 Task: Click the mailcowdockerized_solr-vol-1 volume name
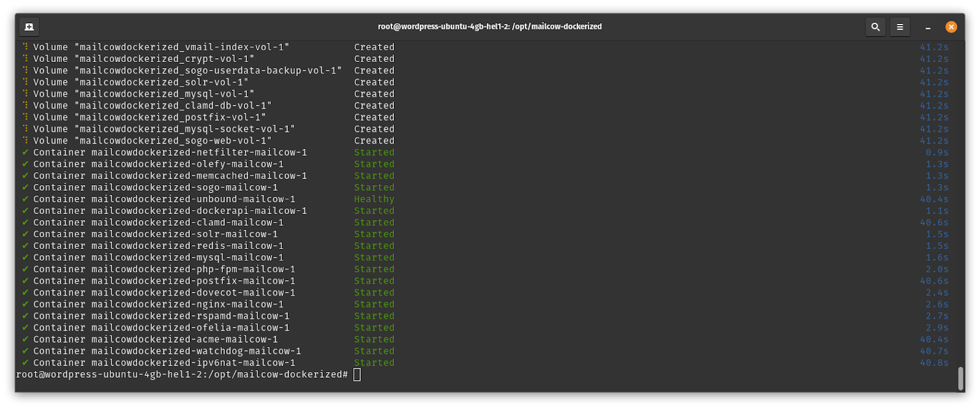pyautogui.click(x=162, y=82)
